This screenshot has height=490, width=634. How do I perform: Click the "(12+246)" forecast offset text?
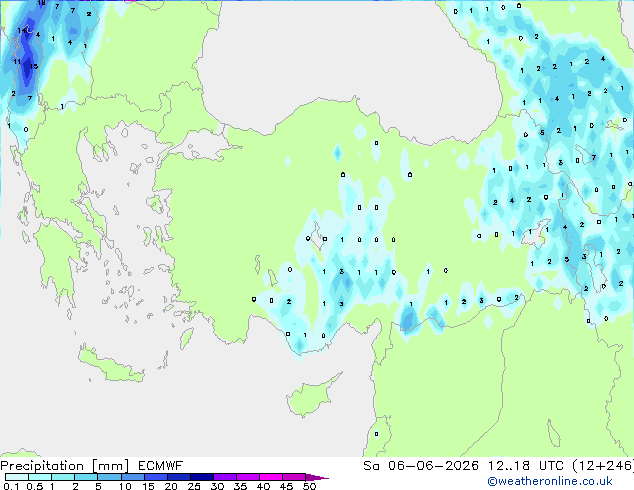[x=603, y=466]
